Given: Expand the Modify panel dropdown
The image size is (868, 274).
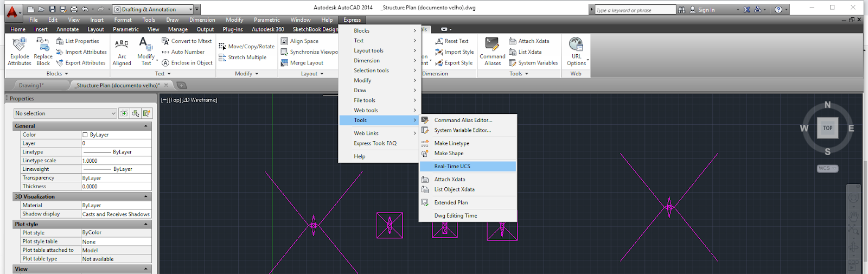Looking at the screenshot, I should (246, 74).
